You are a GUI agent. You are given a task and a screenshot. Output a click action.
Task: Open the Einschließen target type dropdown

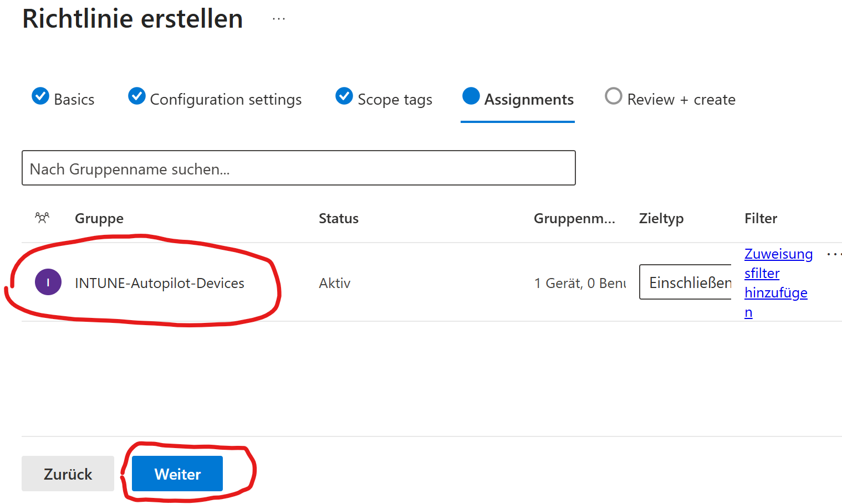tap(685, 282)
